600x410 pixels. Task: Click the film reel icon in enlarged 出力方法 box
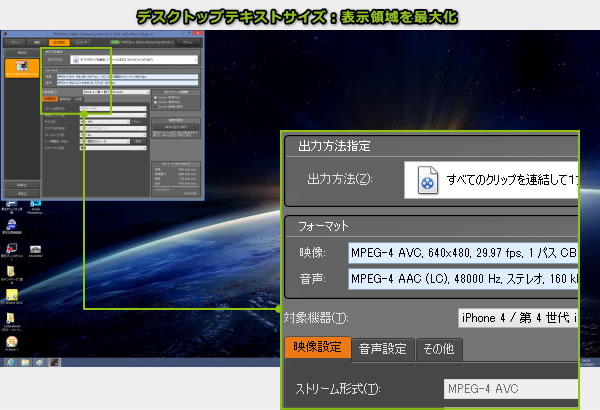[x=427, y=180]
